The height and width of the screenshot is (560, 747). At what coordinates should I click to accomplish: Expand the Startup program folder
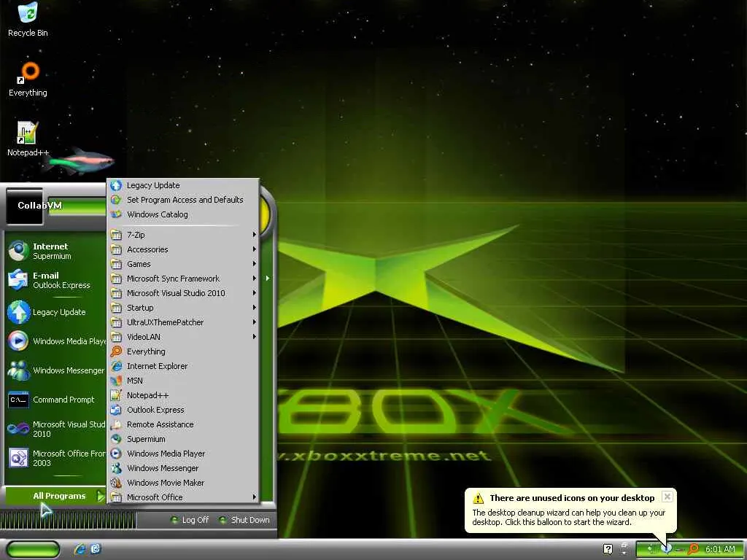185,308
